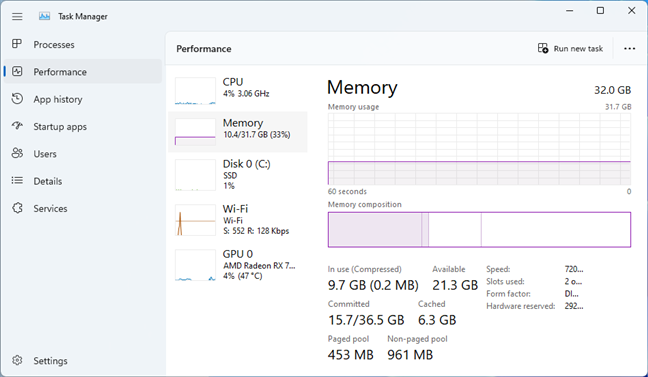Click the Services puzzle icon
648x377 pixels.
17,208
